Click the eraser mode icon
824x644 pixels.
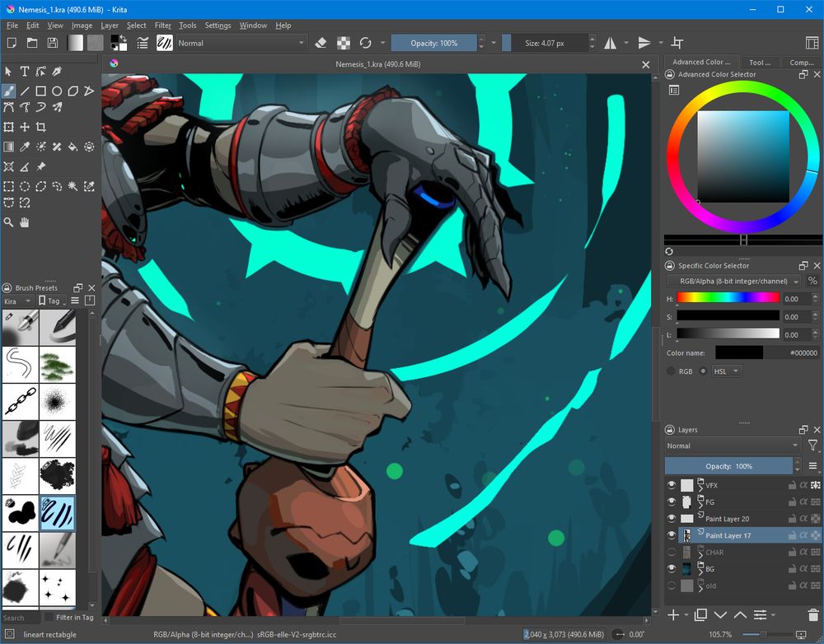(x=321, y=43)
